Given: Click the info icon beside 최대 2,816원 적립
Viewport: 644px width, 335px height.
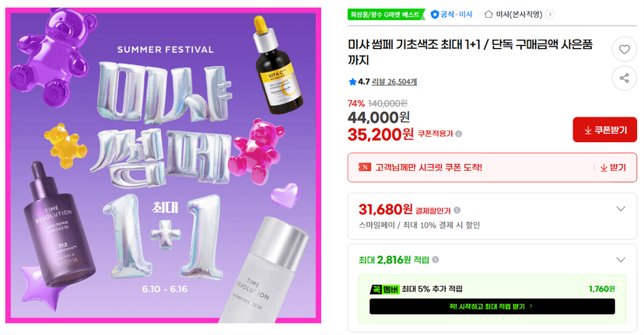Looking at the screenshot, I should [436, 260].
